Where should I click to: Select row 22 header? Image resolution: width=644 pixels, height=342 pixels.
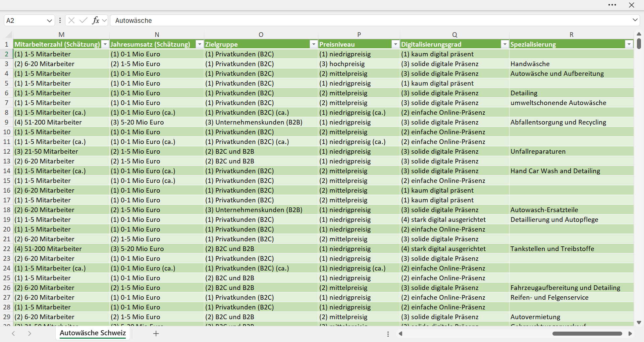tap(6, 249)
